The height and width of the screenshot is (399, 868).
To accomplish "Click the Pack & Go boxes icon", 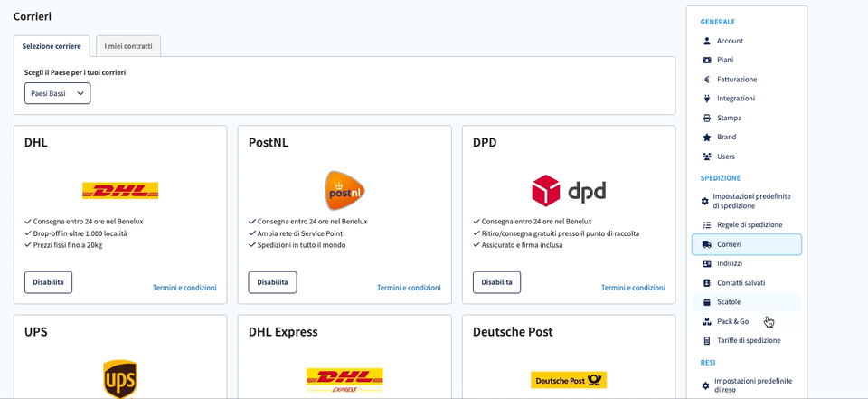I will (706, 321).
